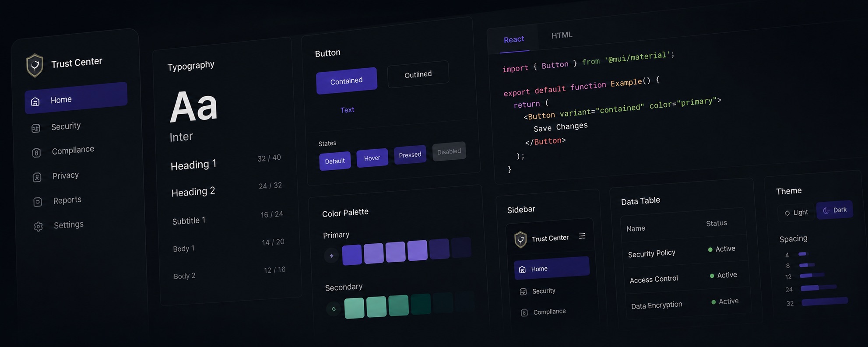Click the Name column header in Data Table
The image size is (868, 347).
tap(636, 228)
